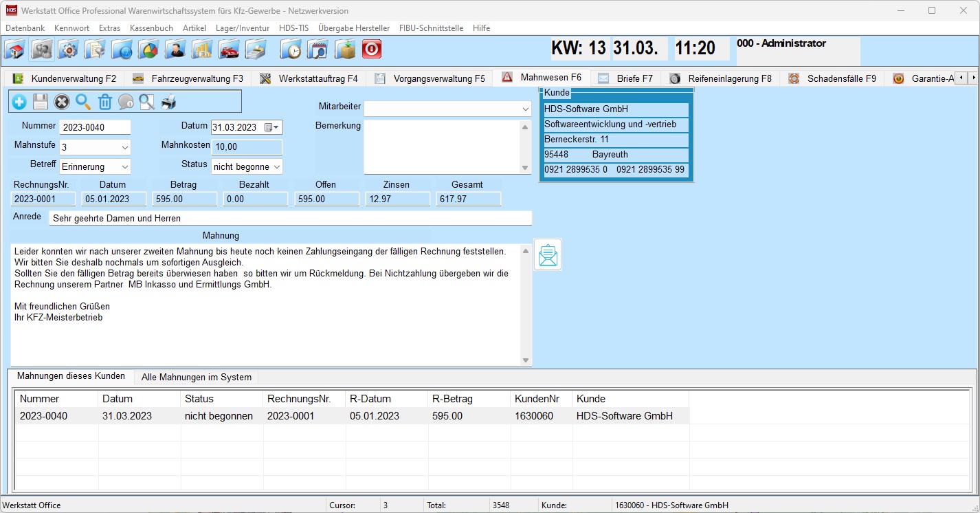
Task: Open the Hilfe menu
Action: [x=481, y=28]
